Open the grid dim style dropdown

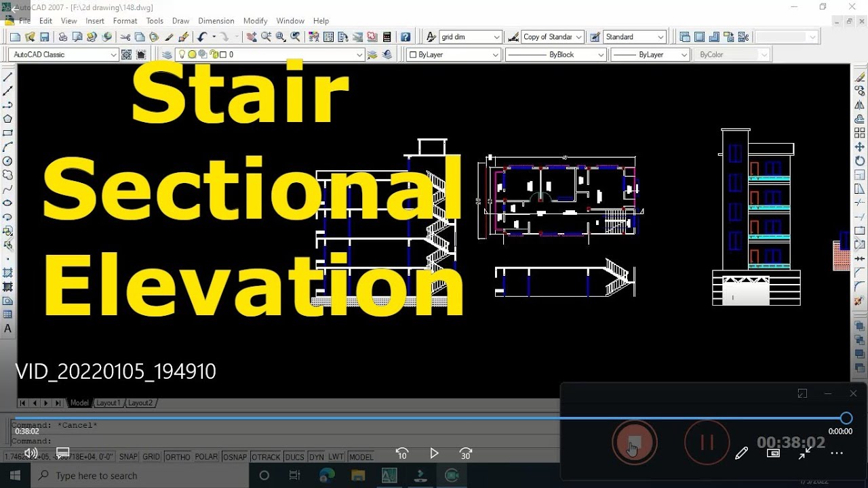(497, 37)
